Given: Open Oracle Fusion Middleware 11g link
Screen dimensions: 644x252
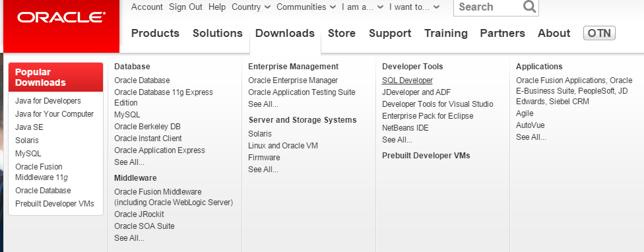Looking at the screenshot, I should (x=42, y=172).
